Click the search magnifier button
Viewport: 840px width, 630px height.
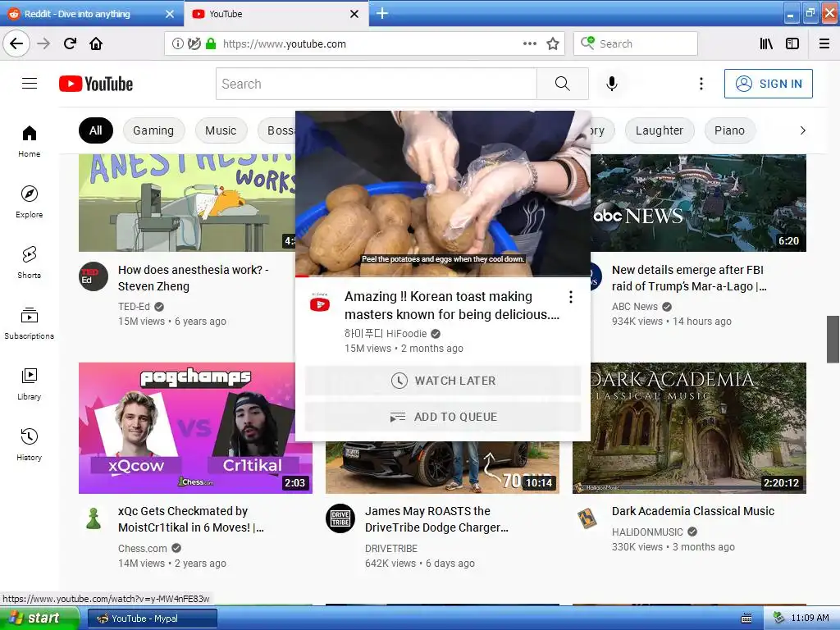tap(563, 84)
